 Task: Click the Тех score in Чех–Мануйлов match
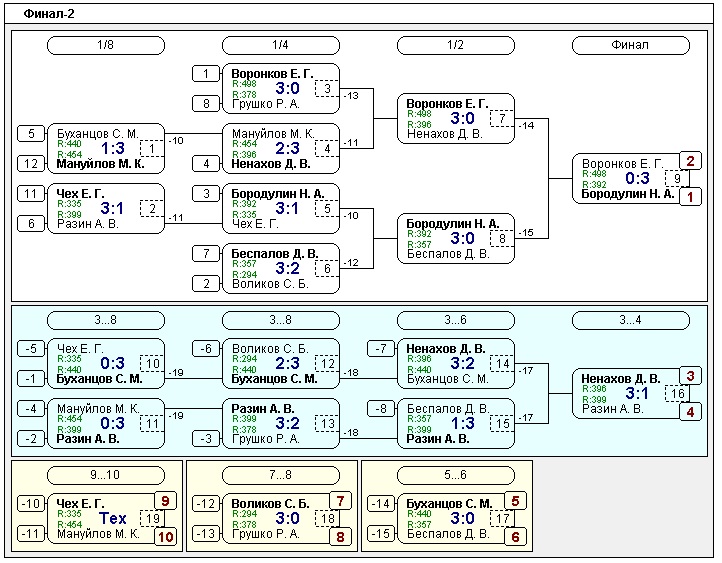click(x=112, y=519)
